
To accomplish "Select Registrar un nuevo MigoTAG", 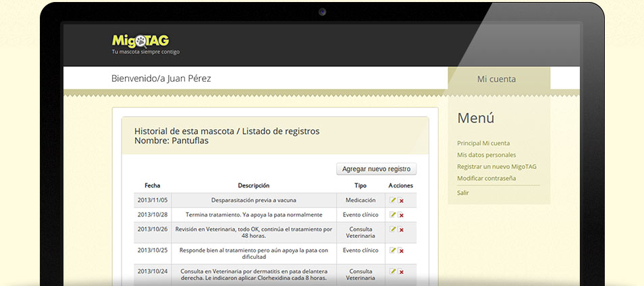I will point(497,166).
